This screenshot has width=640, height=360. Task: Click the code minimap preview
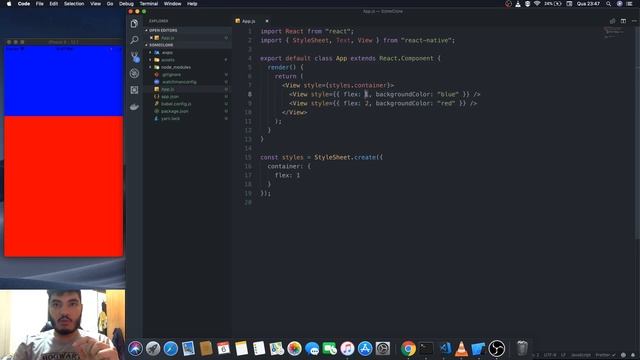[613, 32]
